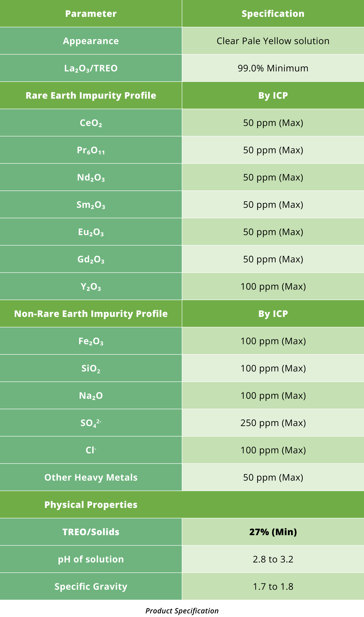Image resolution: width=364 pixels, height=617 pixels.
Task: Click the Specification column header
Action: tap(273, 14)
